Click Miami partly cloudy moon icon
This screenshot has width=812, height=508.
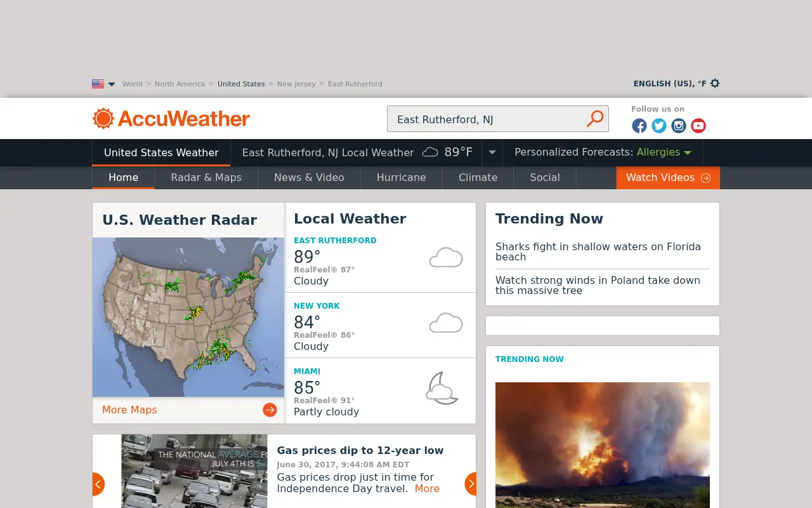[x=442, y=388]
